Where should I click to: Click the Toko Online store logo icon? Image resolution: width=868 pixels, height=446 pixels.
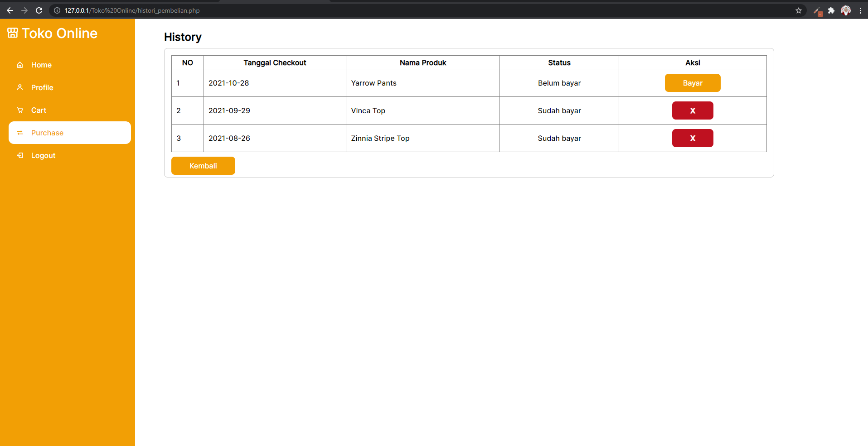point(12,33)
